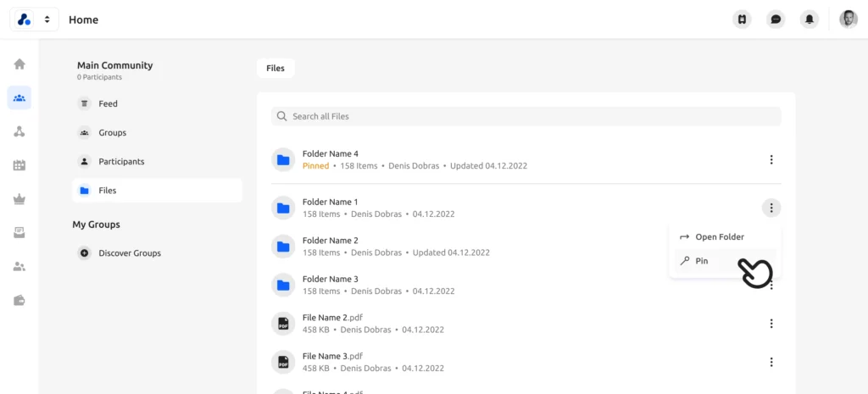868x394 pixels.
Task: Click the Main Community heading
Action: pos(114,65)
